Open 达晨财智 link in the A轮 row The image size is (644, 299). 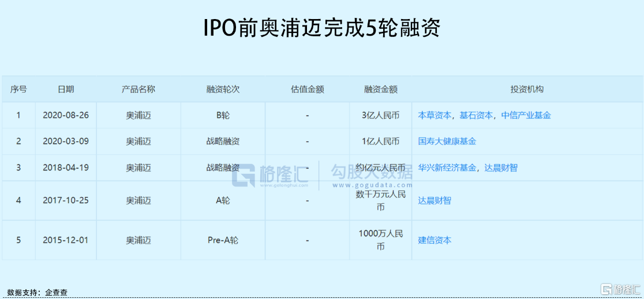[x=435, y=201]
